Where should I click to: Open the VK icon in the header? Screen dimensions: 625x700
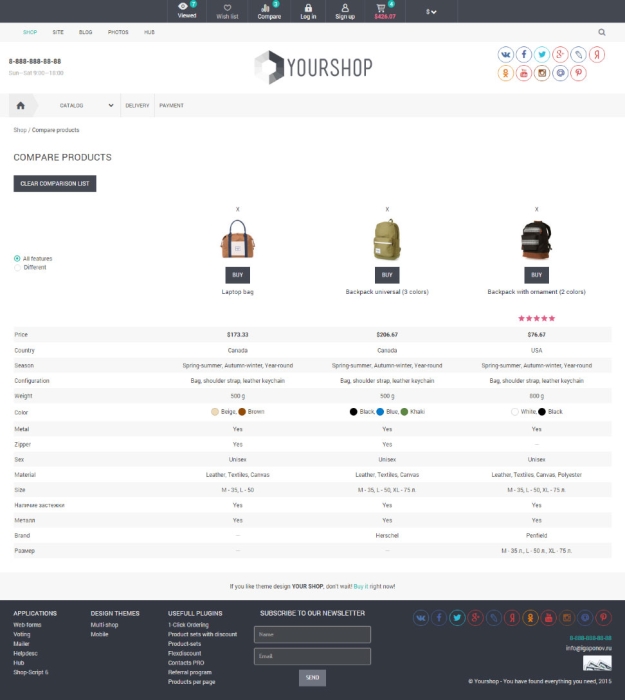tap(506, 55)
